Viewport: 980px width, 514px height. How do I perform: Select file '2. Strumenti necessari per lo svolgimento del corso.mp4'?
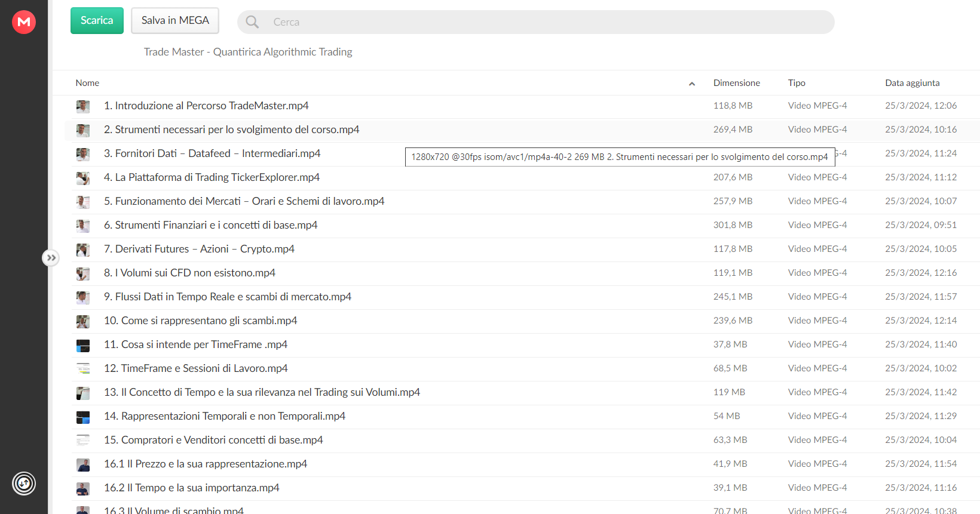click(x=232, y=130)
